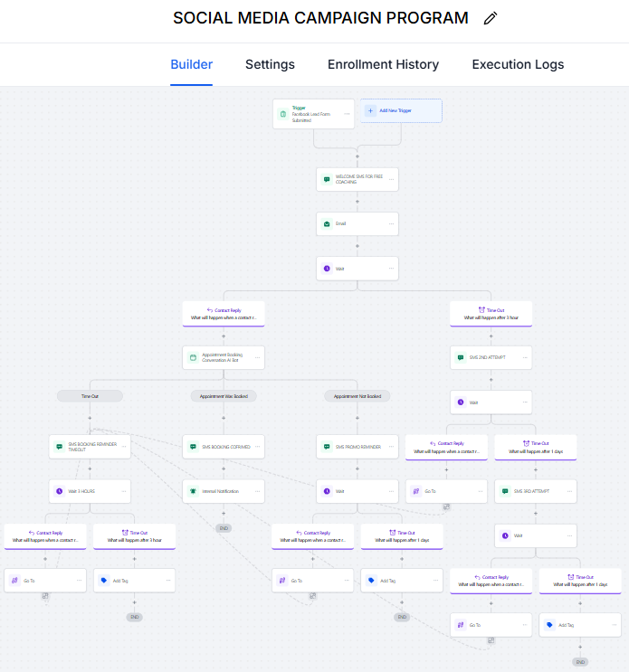Viewport: 629px width, 672px height.
Task: Click the pencil icon to rename the workflow
Action: pyautogui.click(x=491, y=18)
